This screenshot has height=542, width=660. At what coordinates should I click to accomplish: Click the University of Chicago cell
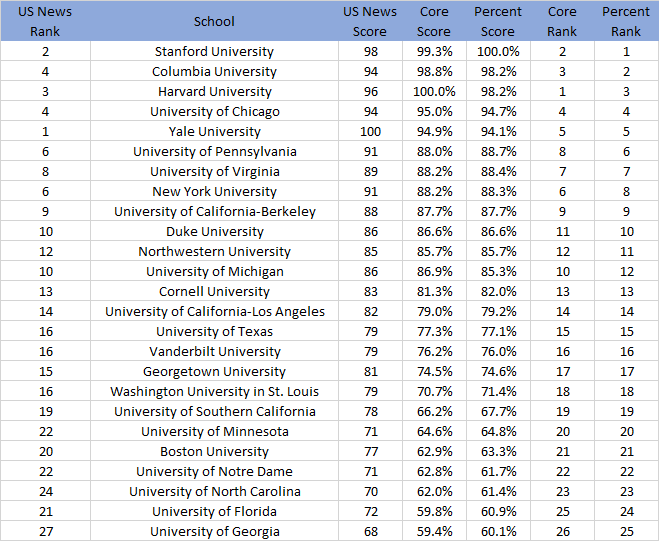pos(214,112)
